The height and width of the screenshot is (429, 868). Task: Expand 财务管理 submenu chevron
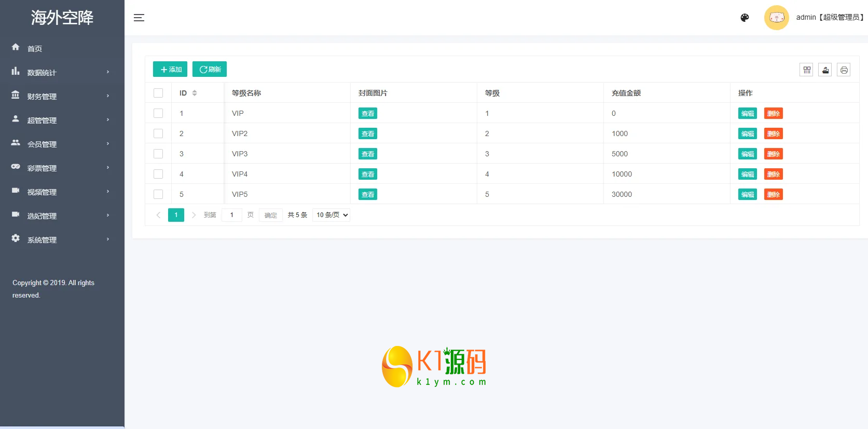(108, 96)
